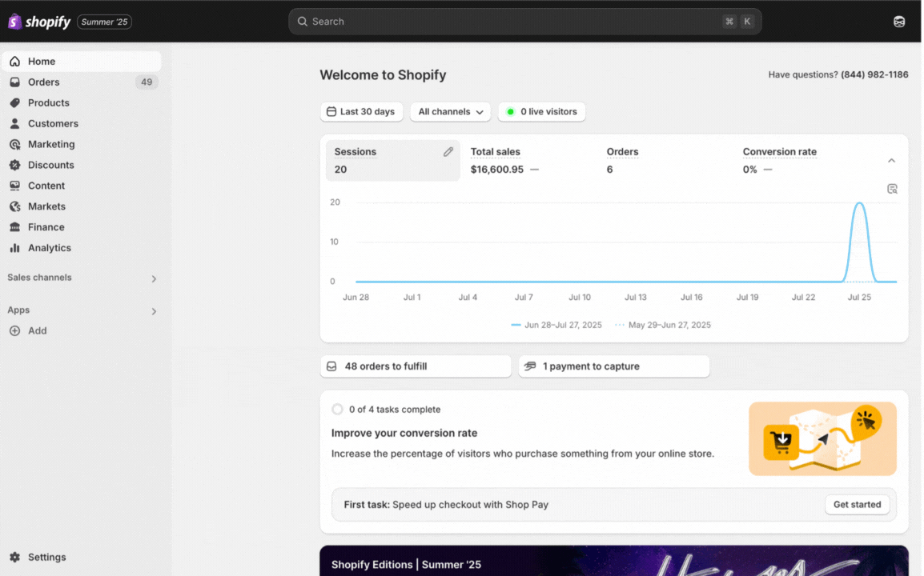924x576 pixels.
Task: Open the All channels dropdown
Action: pyautogui.click(x=450, y=111)
